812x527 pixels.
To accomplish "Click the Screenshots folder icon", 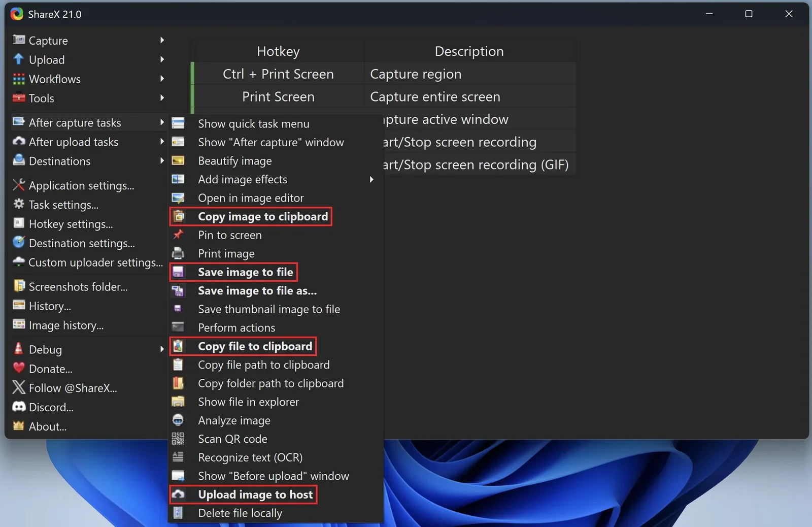I will (x=19, y=286).
